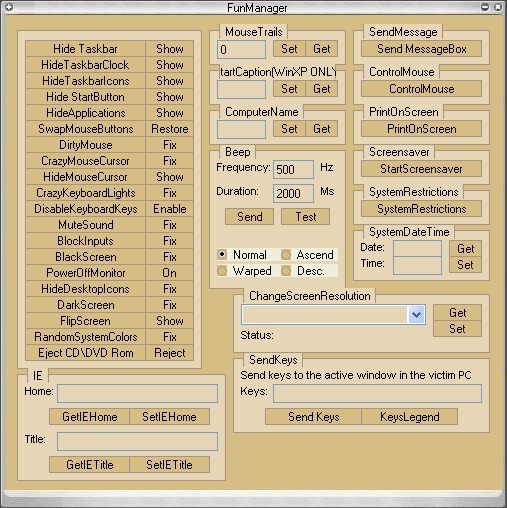The height and width of the screenshot is (508, 507).
Task: Click the Hide StartButton button
Action: tap(85, 97)
